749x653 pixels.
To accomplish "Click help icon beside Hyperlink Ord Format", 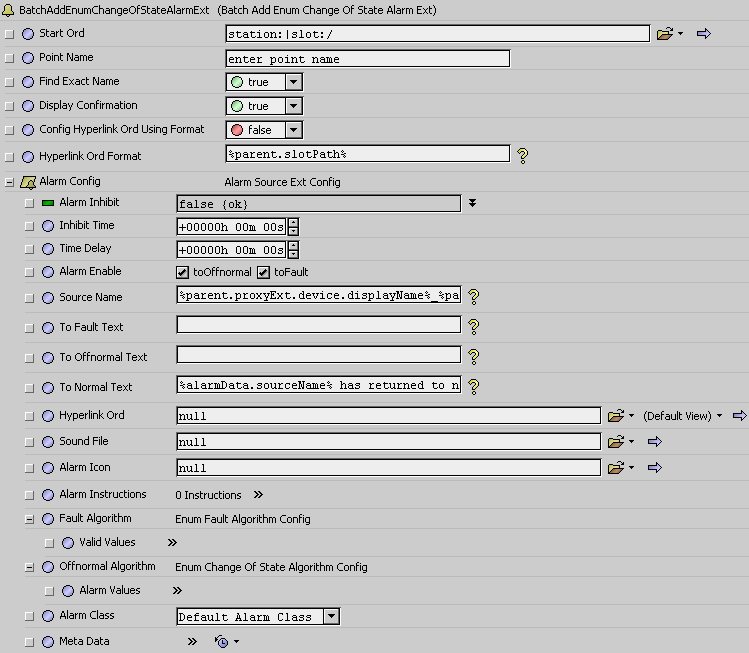I will (521, 155).
